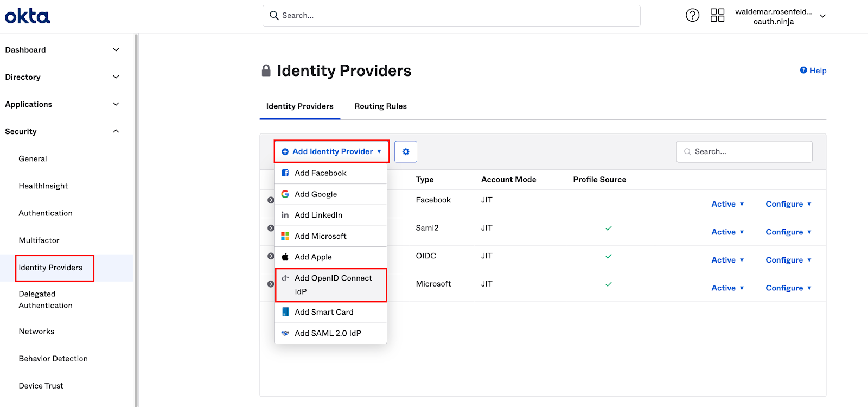The width and height of the screenshot is (868, 407).
Task: Open the Configure dropdown for OIDC row
Action: click(789, 260)
